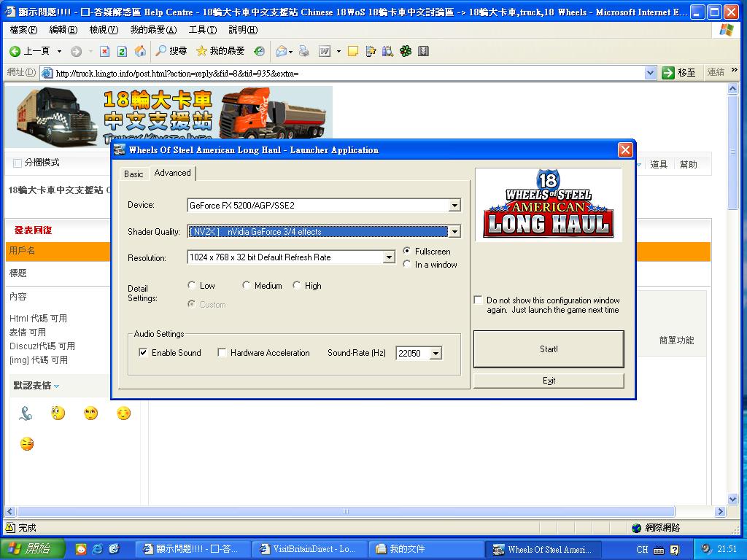Disable the Enable Sound checkbox
The height and width of the screenshot is (560, 747).
tap(143, 353)
